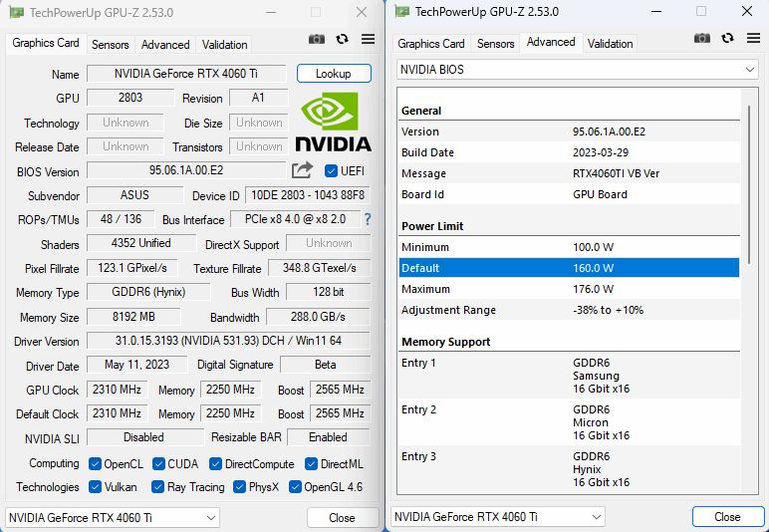Toggle the DirectCompute checkbox
This screenshot has height=532, width=769.
215,463
